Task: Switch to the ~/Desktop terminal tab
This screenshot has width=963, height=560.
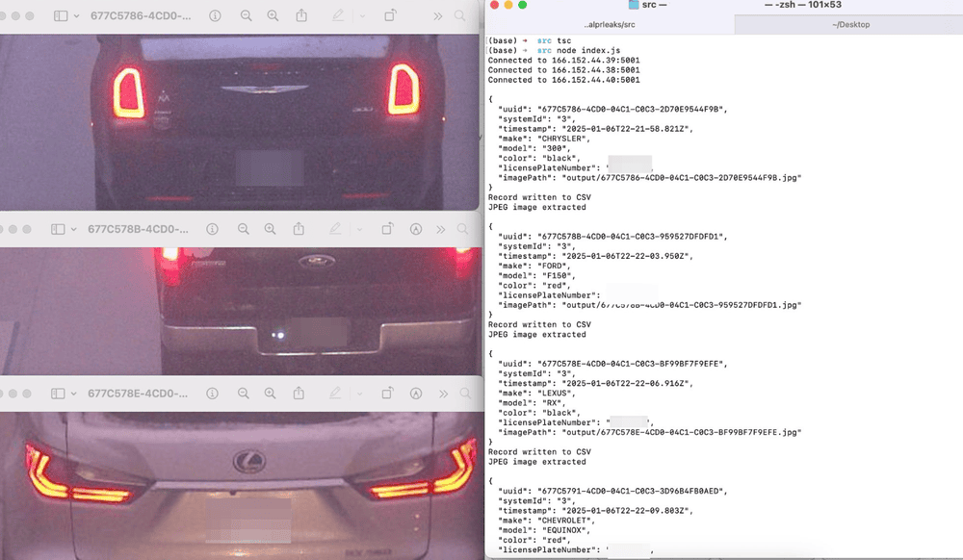Action: (x=850, y=24)
